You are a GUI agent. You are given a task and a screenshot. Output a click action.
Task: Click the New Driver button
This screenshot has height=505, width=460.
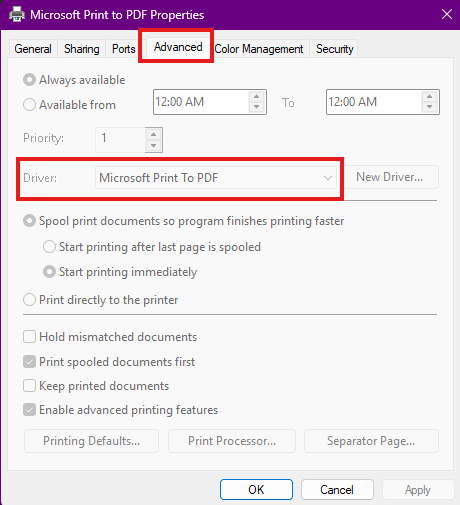tap(390, 177)
